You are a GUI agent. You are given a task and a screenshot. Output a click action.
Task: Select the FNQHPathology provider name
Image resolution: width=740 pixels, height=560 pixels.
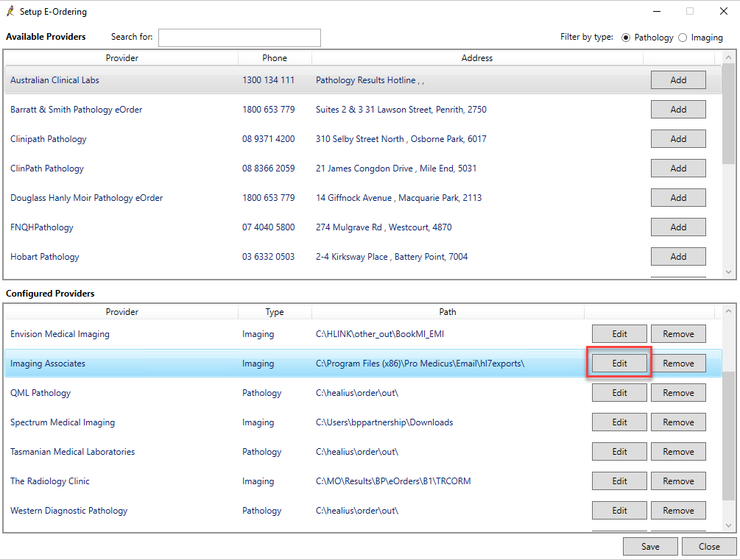click(x=41, y=227)
